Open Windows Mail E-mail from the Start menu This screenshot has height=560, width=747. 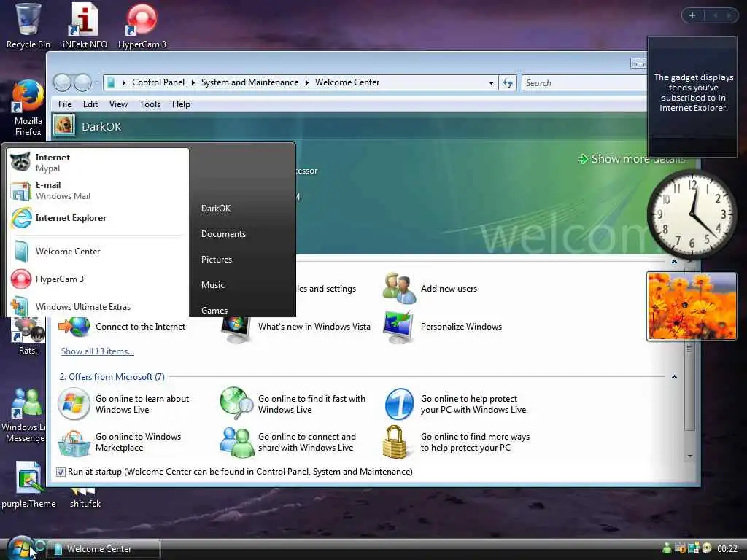coord(98,190)
